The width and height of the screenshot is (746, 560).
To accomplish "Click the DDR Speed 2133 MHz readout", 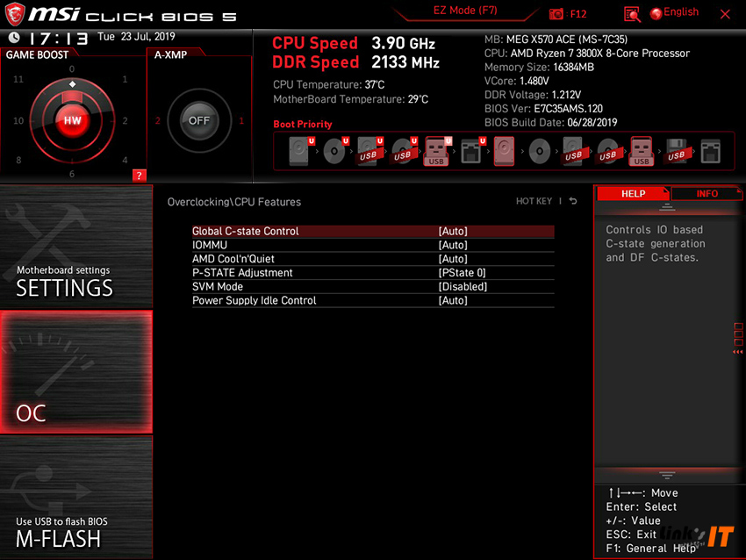I will click(355, 62).
